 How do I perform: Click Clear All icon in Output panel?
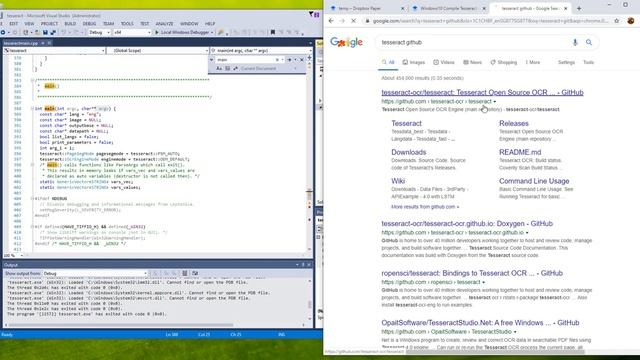tap(184, 273)
